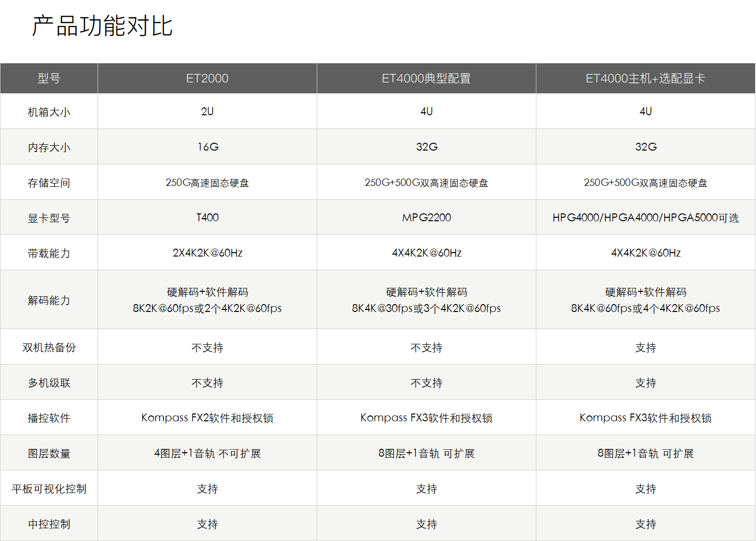Select the 存储空间 row label

pos(49,182)
